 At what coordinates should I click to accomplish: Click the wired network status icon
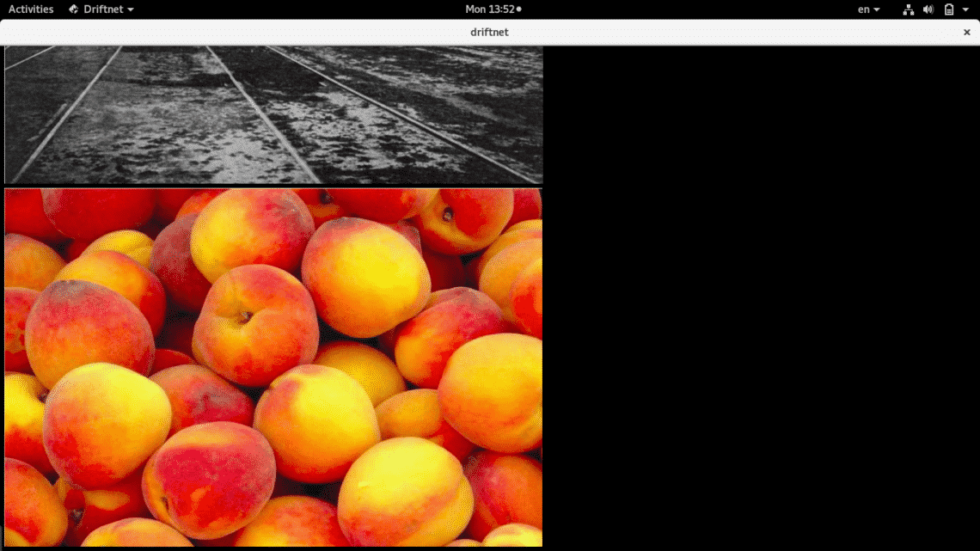[x=908, y=9]
